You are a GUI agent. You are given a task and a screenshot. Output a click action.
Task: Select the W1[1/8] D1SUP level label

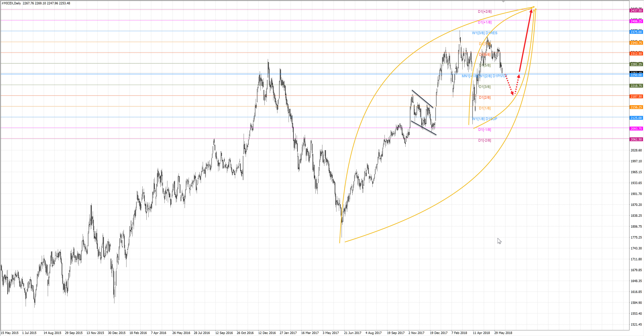485,119
